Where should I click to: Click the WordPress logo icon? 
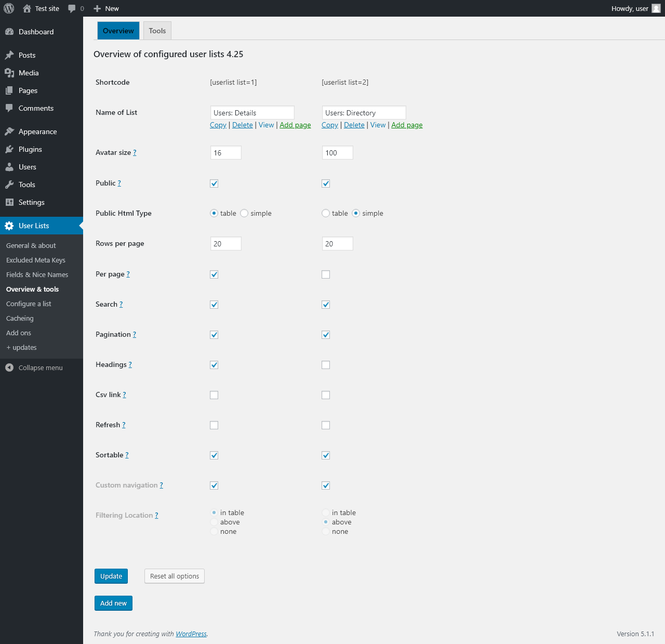click(x=9, y=8)
